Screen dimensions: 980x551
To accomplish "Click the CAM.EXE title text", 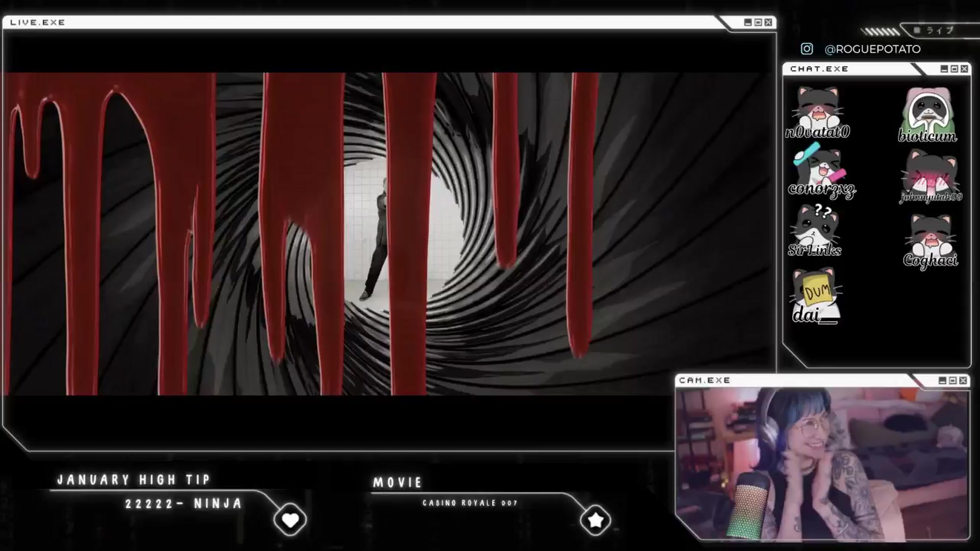I will tap(704, 381).
